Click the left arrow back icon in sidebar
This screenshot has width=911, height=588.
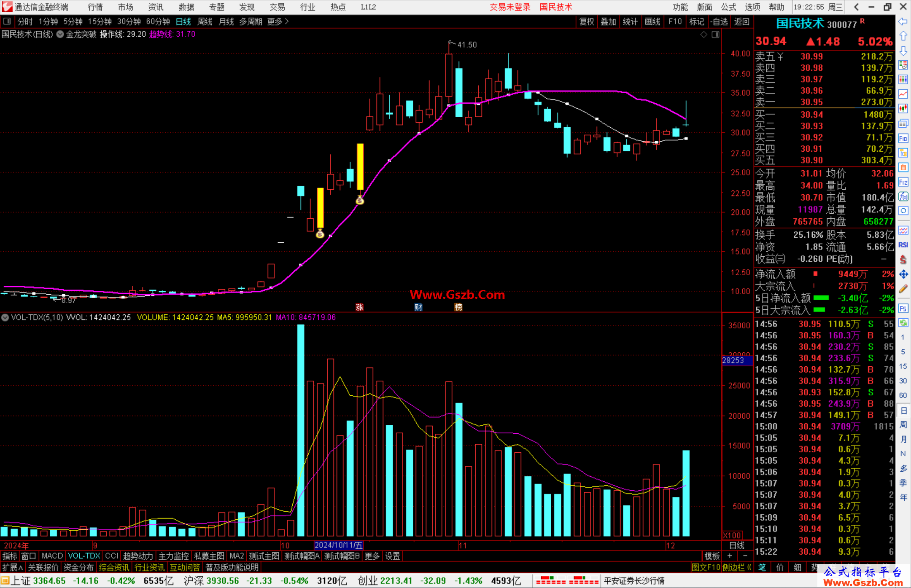(903, 21)
